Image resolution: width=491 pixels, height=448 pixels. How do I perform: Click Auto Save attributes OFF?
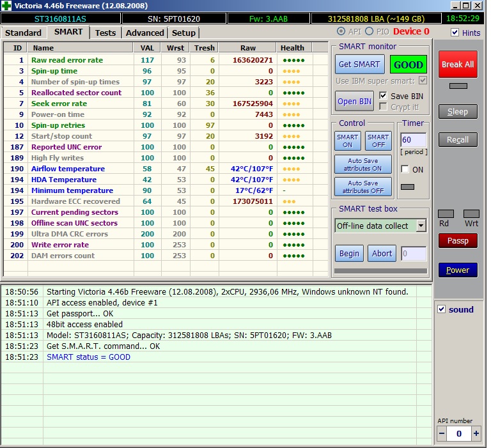(x=362, y=187)
